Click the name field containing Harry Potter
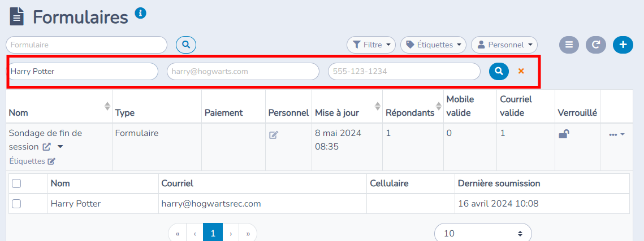 coord(83,71)
